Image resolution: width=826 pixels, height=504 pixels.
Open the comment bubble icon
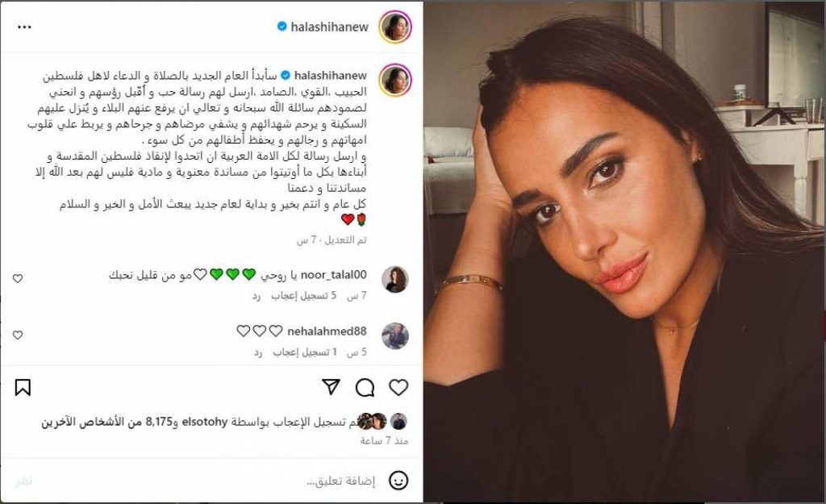(365, 388)
